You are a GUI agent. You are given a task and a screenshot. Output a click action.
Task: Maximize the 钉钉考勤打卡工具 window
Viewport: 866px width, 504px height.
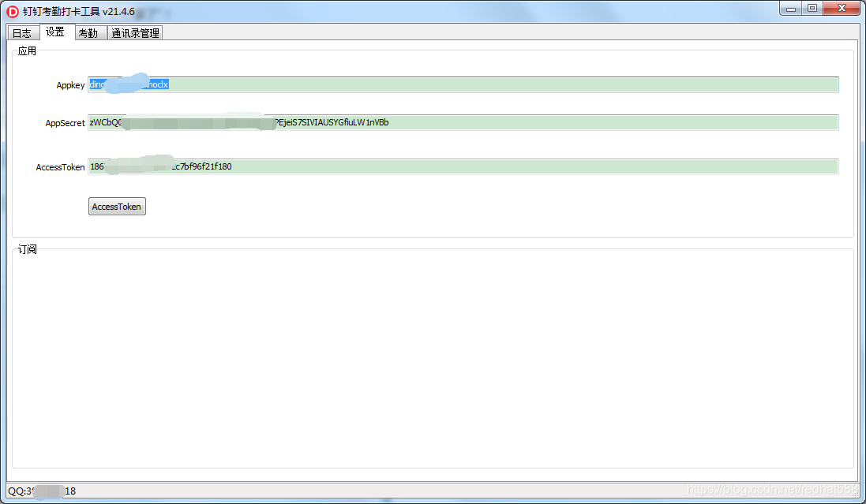[x=812, y=8]
